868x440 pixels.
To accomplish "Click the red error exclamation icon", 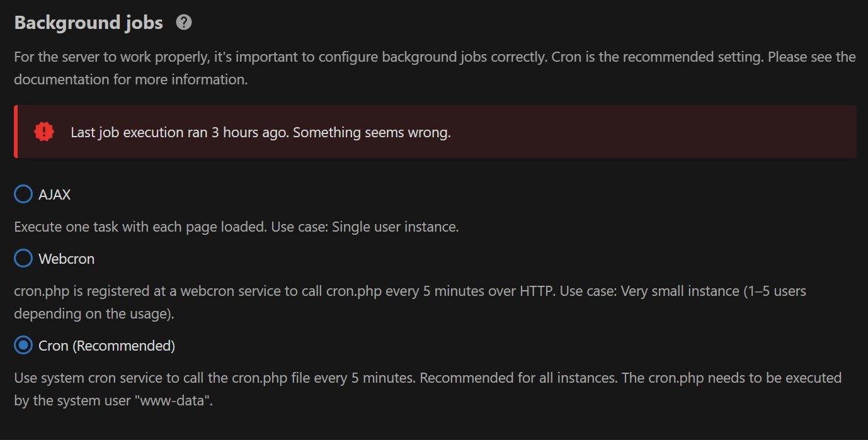I will pyautogui.click(x=44, y=132).
